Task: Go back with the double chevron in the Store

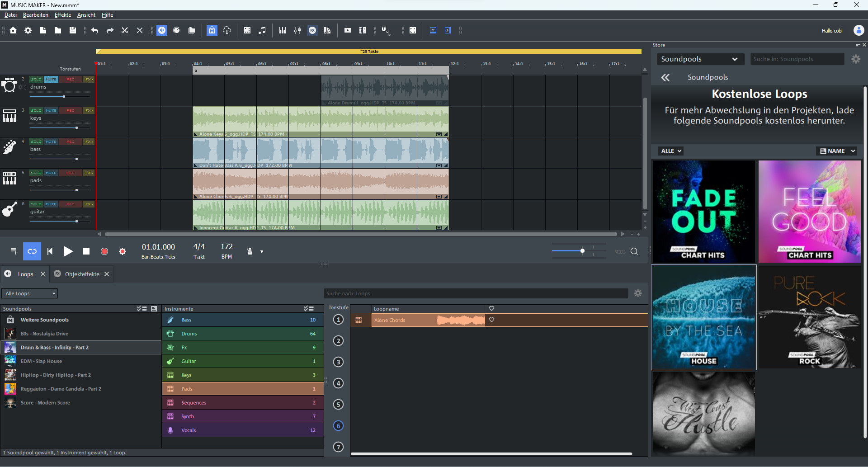Action: (x=665, y=77)
